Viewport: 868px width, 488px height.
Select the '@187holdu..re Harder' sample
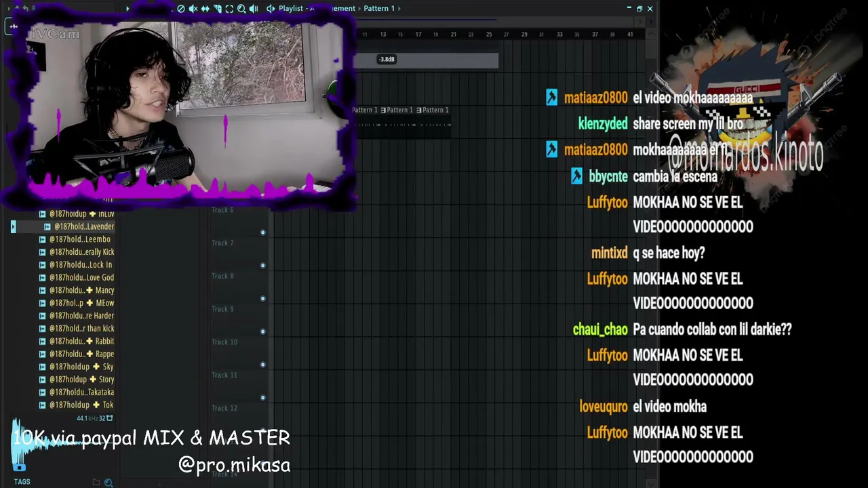pos(81,316)
